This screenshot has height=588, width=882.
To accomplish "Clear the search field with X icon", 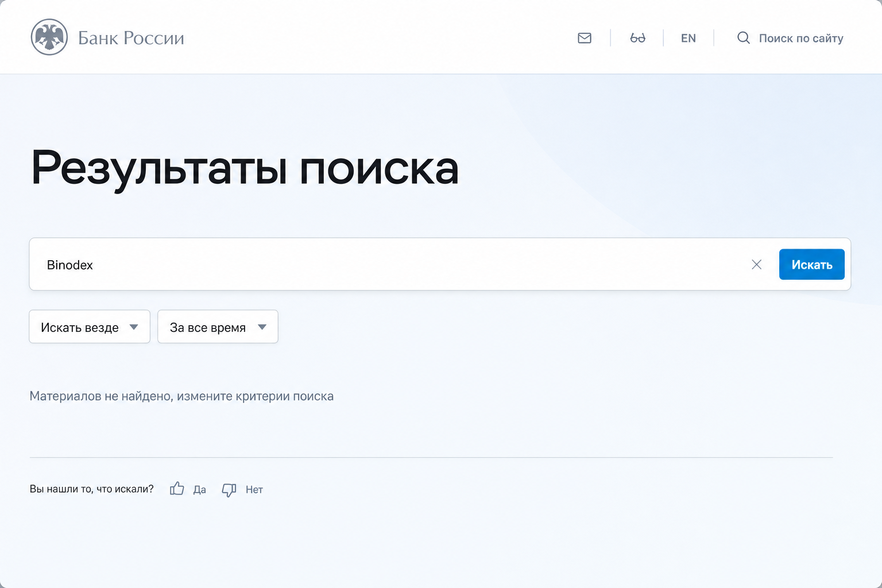I will coord(757,264).
